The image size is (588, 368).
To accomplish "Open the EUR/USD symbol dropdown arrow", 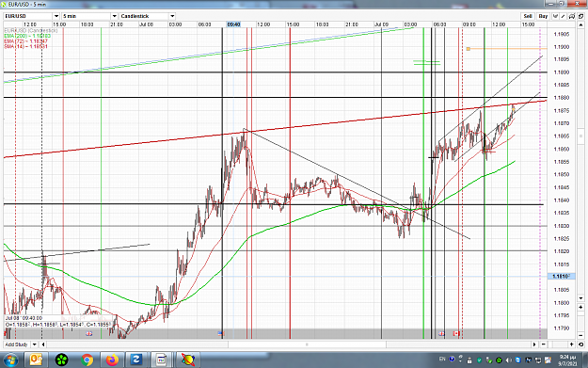I will [56, 16].
